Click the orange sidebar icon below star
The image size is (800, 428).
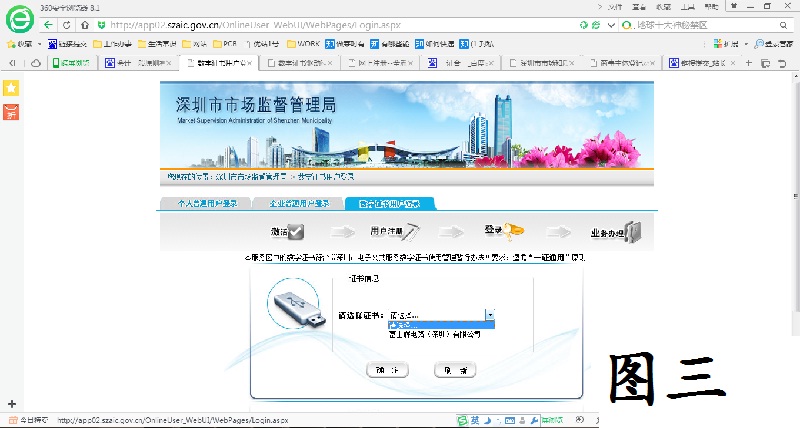pos(11,110)
